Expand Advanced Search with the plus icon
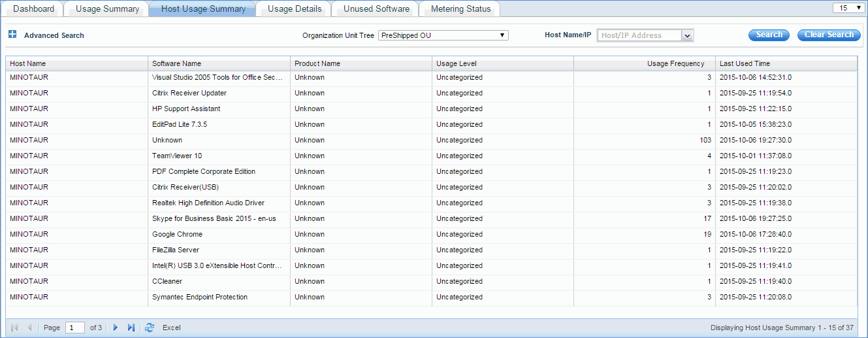This screenshot has width=868, height=338. pos(12,35)
